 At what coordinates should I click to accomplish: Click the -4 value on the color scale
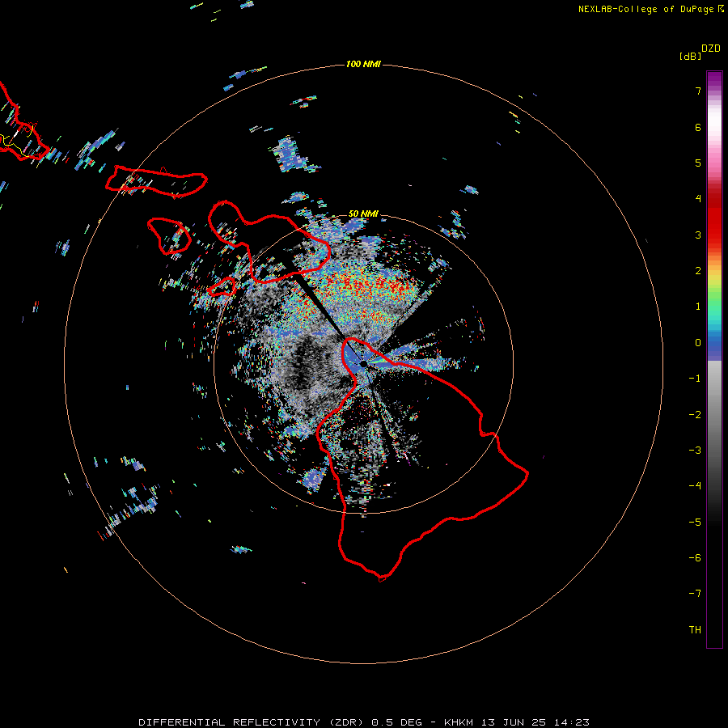click(x=695, y=486)
